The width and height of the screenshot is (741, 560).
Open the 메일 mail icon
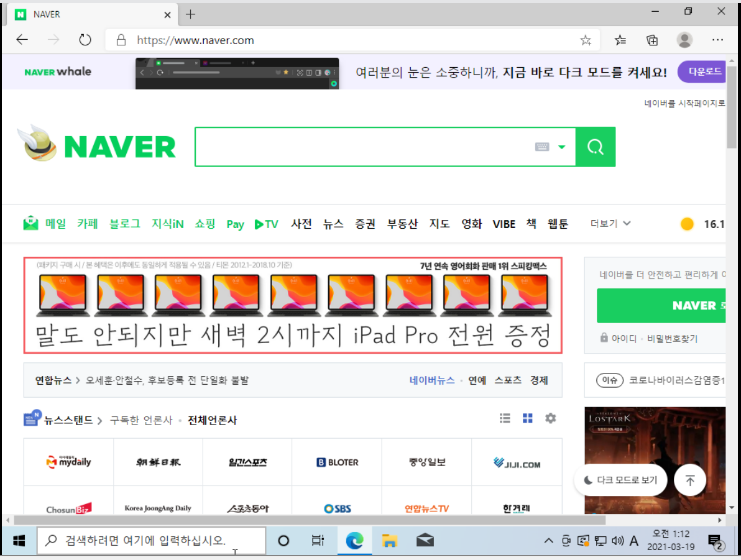click(30, 223)
